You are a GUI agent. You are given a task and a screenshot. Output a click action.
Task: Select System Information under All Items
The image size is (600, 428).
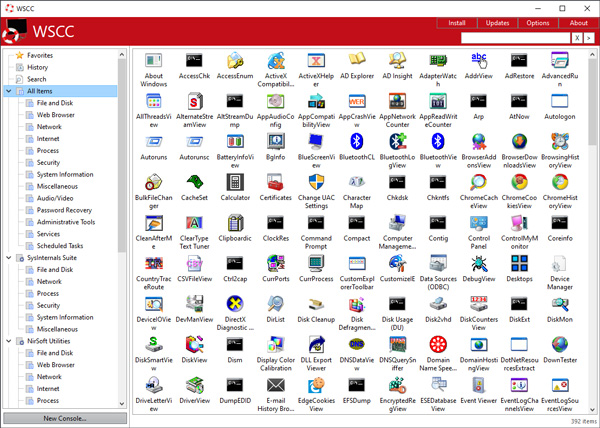pos(65,174)
